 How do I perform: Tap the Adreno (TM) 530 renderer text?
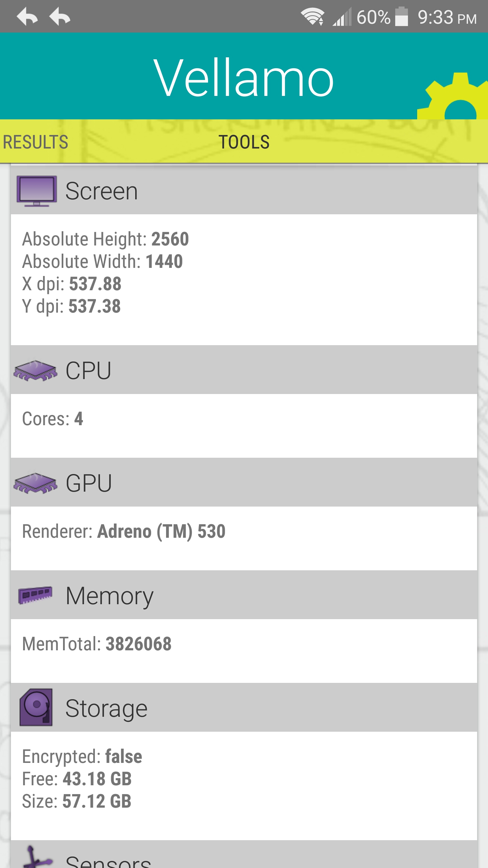pyautogui.click(x=161, y=531)
